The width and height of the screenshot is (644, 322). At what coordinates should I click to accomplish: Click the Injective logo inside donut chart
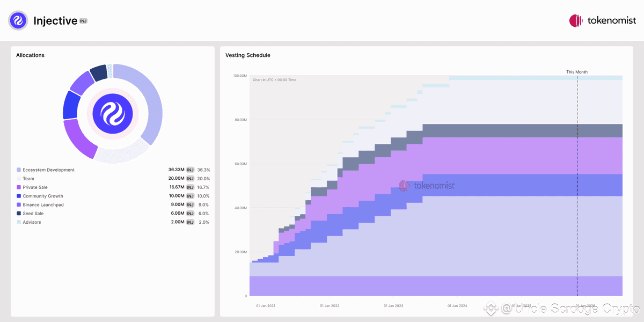click(113, 113)
